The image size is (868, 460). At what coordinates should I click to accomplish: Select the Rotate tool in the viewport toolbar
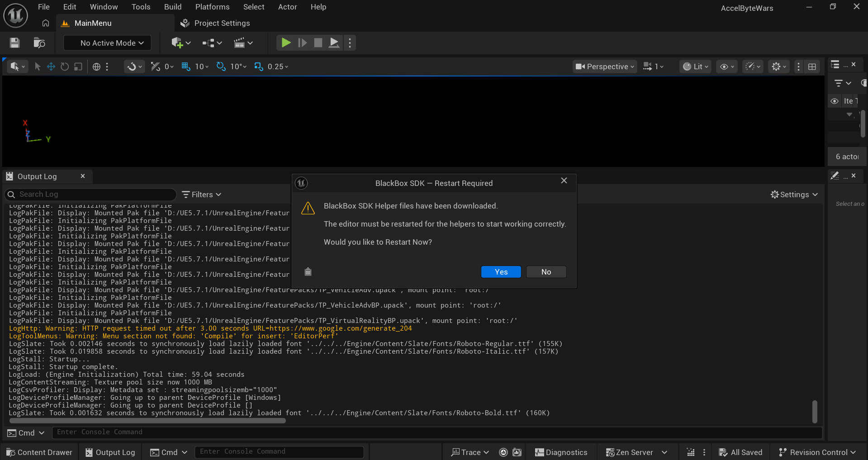(64, 66)
